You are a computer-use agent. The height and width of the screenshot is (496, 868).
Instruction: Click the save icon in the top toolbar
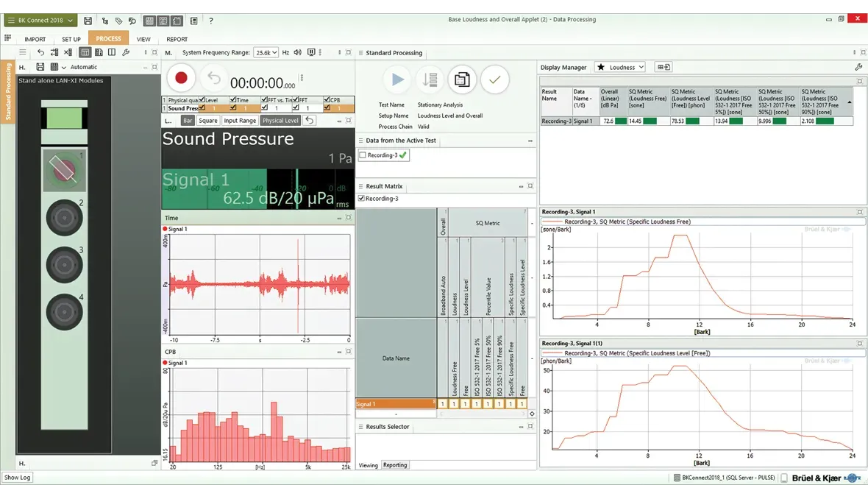89,21
